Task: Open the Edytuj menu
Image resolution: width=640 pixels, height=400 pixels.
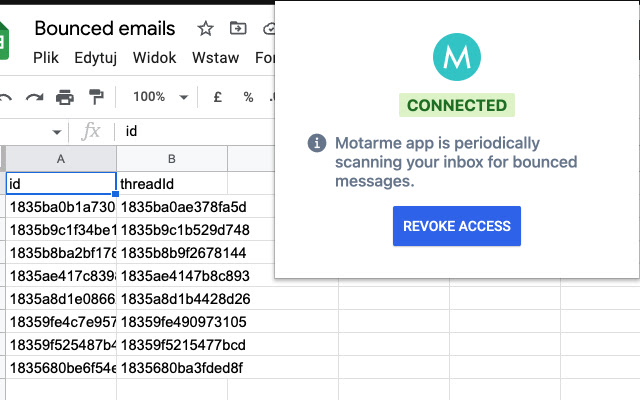Action: 96,57
